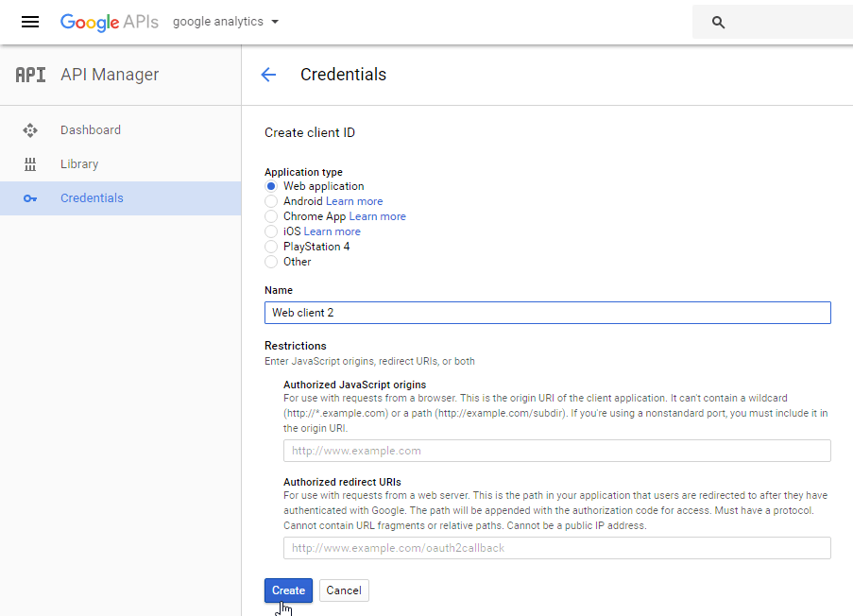Click the Google APIs logo
This screenshot has height=616, width=853.
(x=109, y=22)
